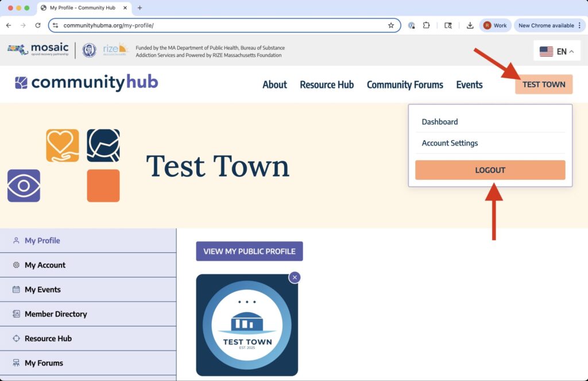Screen dimensions: 588x381
Task: Click the Test Town profile picture thumbnail
Action: (247, 325)
